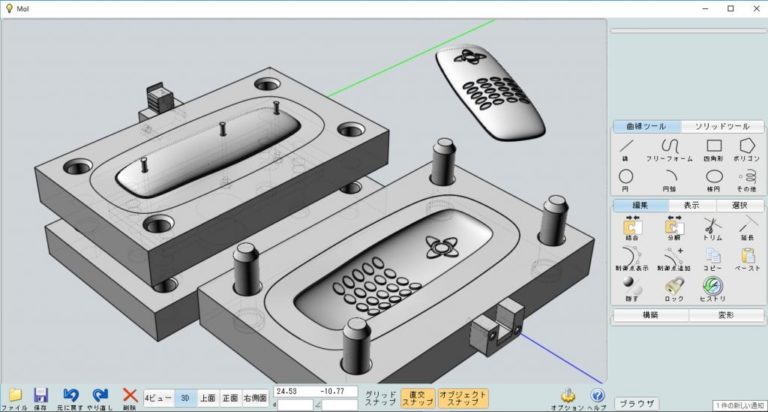
Task: Select the circle (円) tool
Action: click(626, 180)
